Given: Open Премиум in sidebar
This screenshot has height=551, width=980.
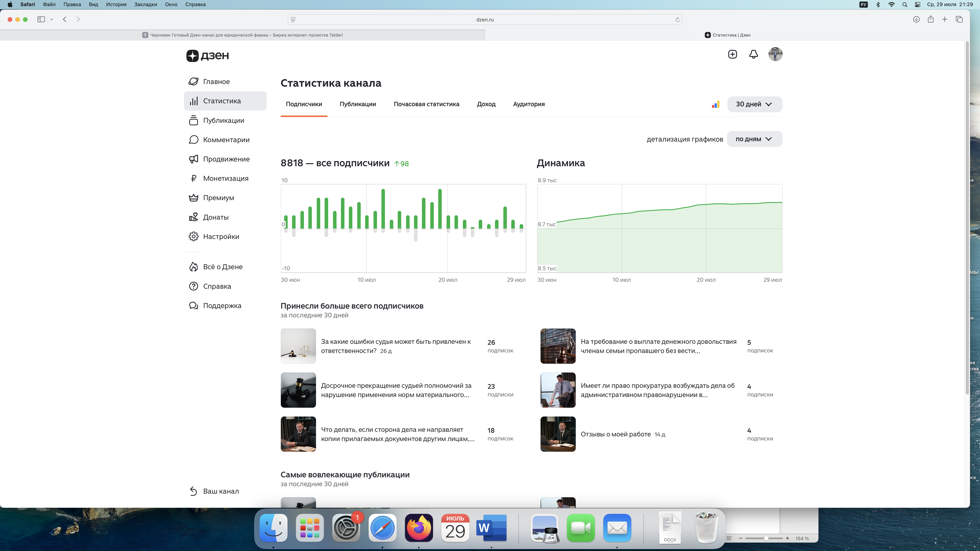Looking at the screenshot, I should click(225, 198).
